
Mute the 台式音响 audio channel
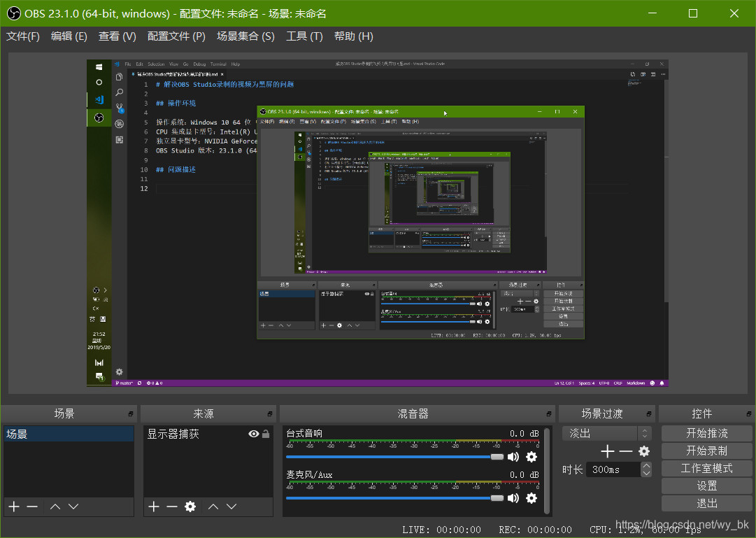coord(513,457)
